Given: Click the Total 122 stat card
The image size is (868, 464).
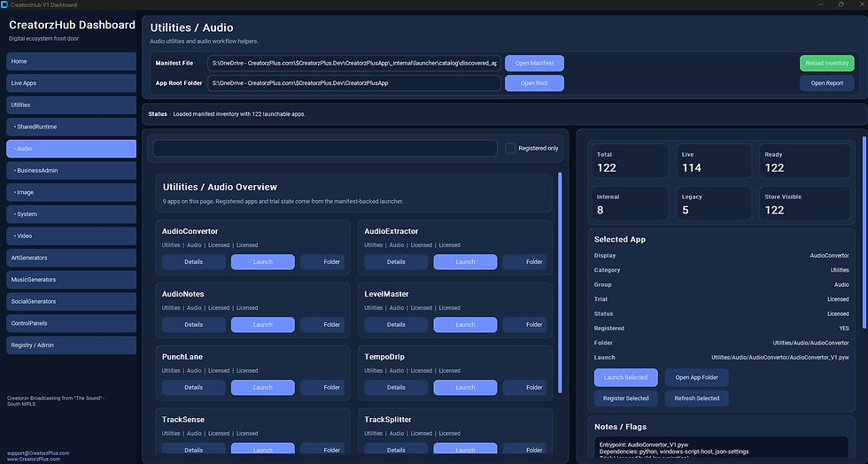Looking at the screenshot, I should [630, 162].
